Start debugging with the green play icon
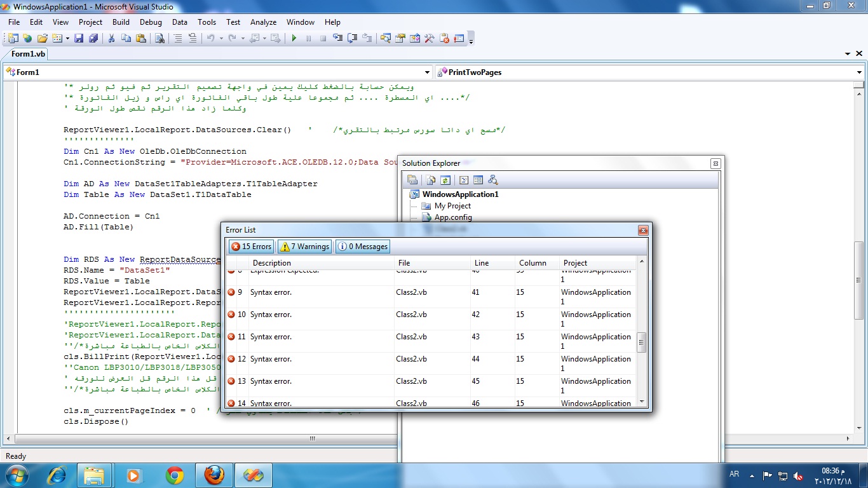Viewport: 868px width, 488px height. (294, 39)
